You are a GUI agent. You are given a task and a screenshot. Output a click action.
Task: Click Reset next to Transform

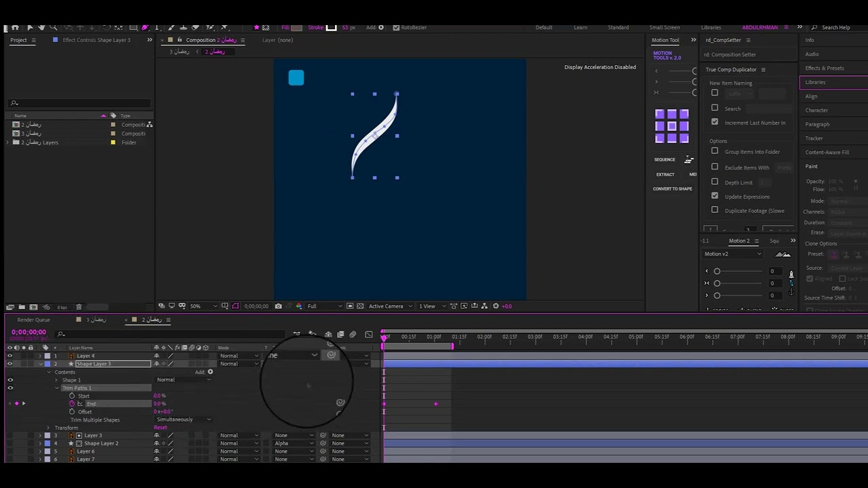pos(160,428)
